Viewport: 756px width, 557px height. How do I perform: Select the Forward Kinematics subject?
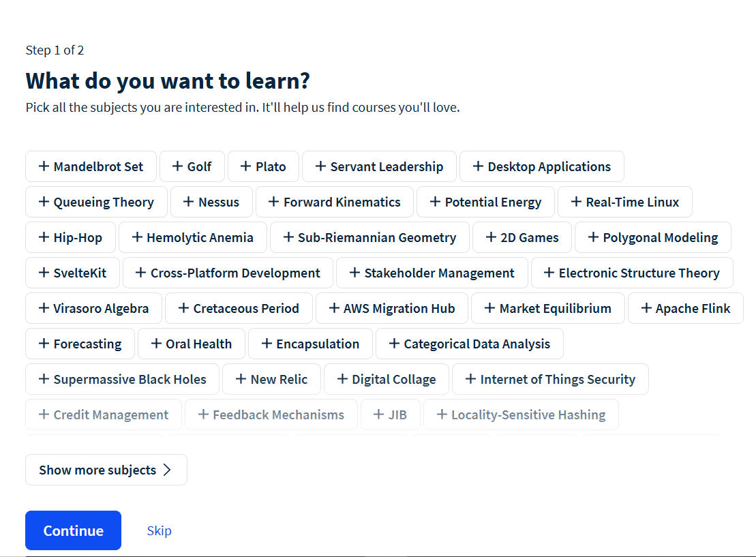[x=334, y=202]
